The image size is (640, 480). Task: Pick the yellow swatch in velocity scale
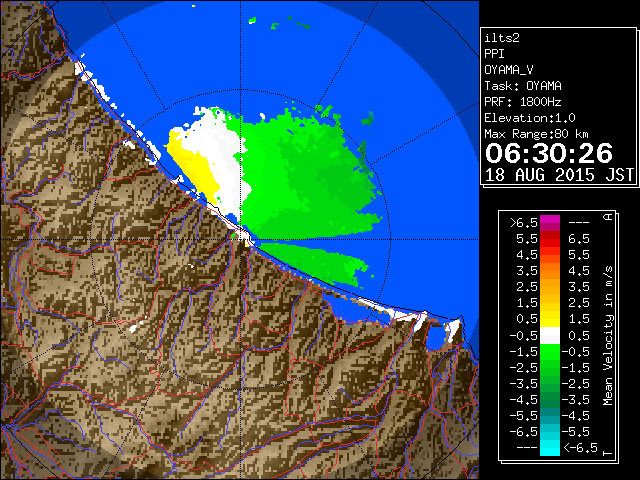point(550,318)
